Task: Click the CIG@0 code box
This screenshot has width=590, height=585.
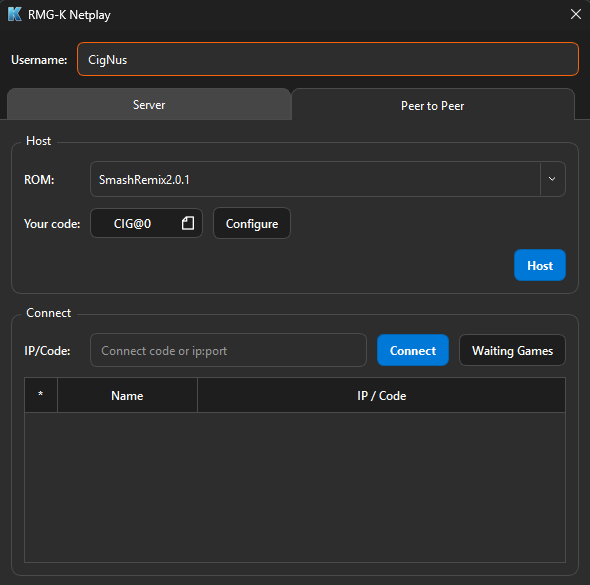Action: coord(146,223)
